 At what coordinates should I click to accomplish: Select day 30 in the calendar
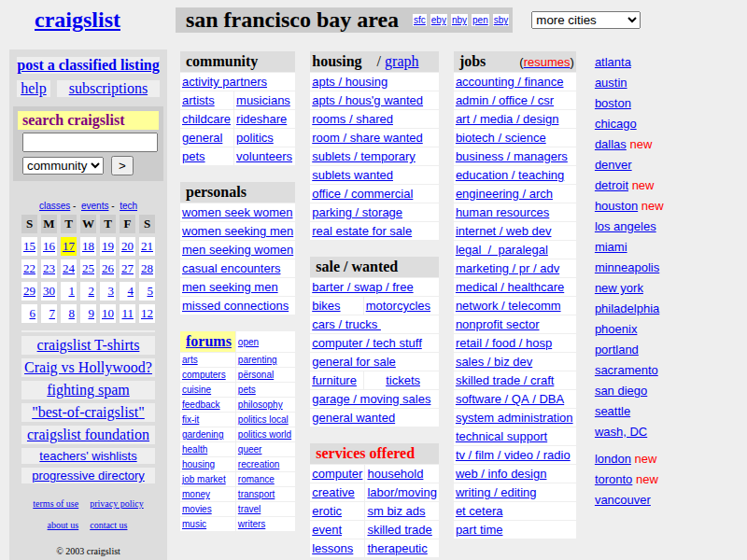click(49, 291)
